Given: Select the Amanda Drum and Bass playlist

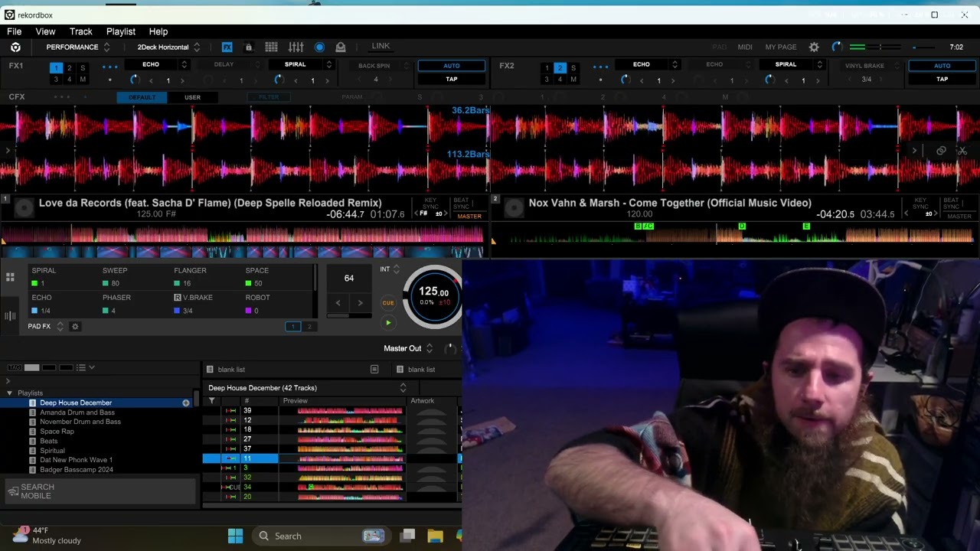Looking at the screenshot, I should tap(77, 412).
